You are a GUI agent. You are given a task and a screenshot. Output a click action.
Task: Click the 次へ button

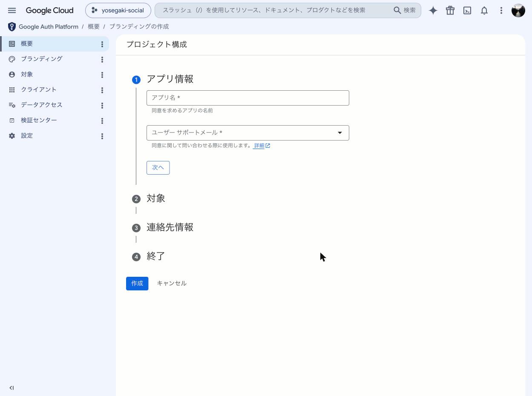158,168
